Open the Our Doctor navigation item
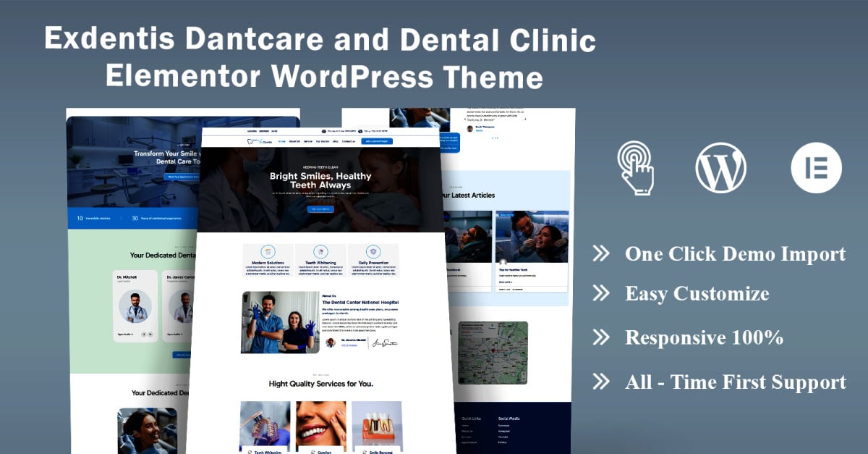This screenshot has width=868, height=454. 323,141
